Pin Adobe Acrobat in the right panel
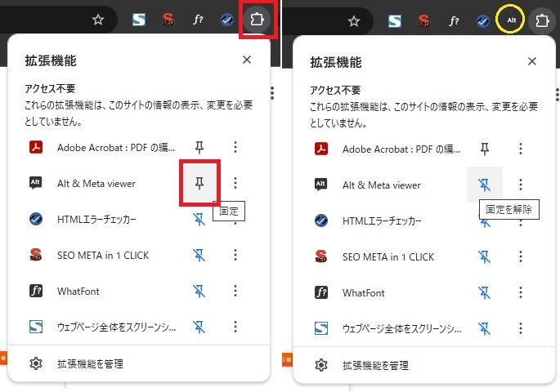This screenshot has width=560, height=392. (x=484, y=148)
